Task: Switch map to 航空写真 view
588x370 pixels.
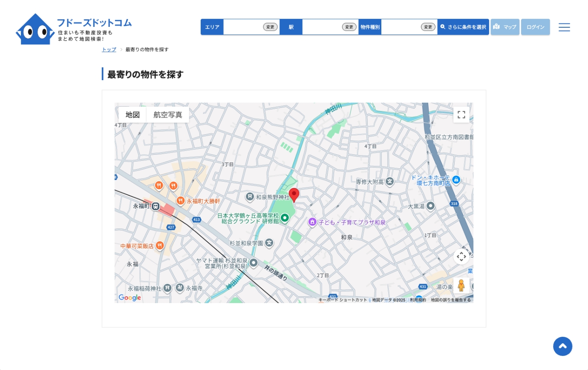Action: pyautogui.click(x=167, y=115)
